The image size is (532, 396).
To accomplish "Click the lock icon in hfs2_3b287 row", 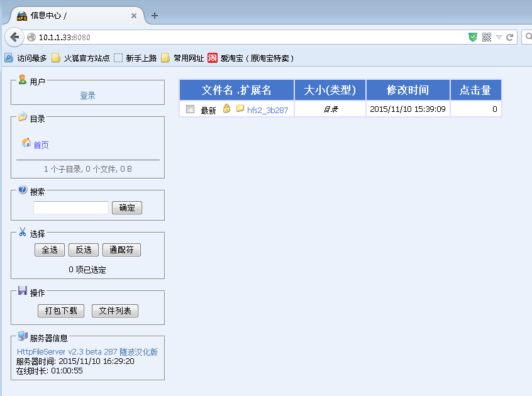I will [226, 108].
